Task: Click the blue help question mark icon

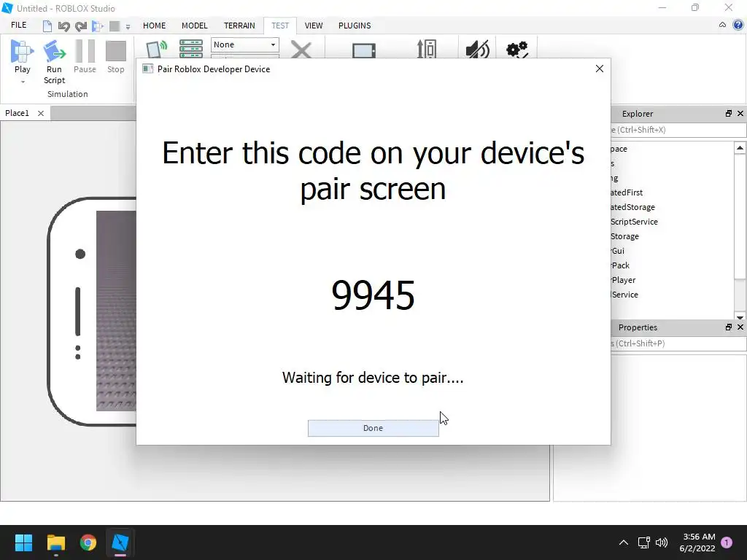Action: tap(738, 25)
